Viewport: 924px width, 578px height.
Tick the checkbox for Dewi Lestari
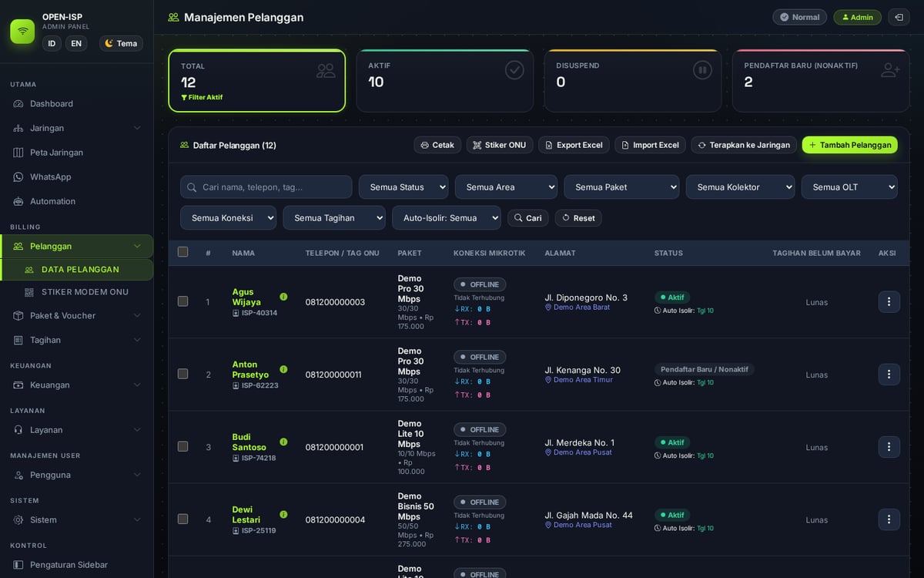pyautogui.click(x=182, y=519)
